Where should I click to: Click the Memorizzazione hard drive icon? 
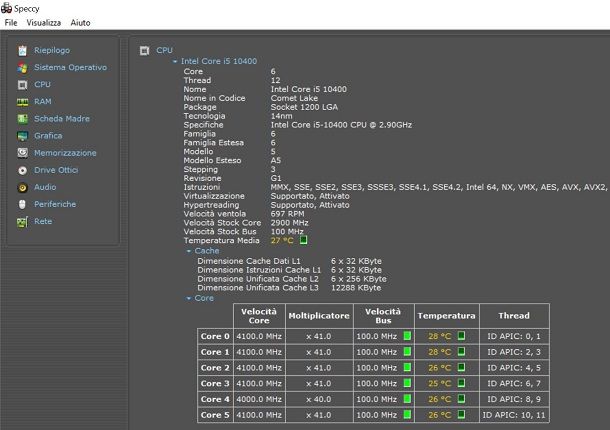22,153
